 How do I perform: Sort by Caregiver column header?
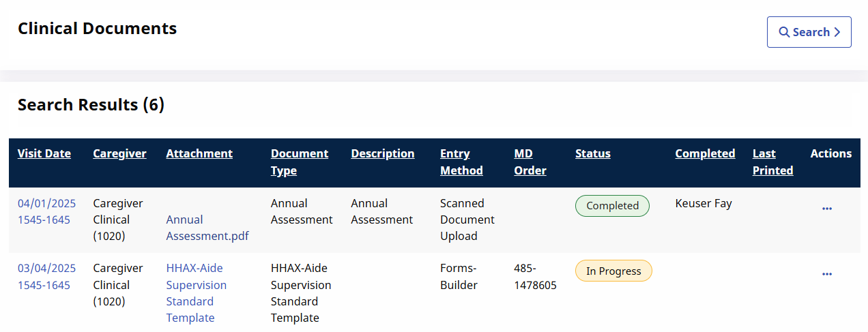pyautogui.click(x=119, y=153)
